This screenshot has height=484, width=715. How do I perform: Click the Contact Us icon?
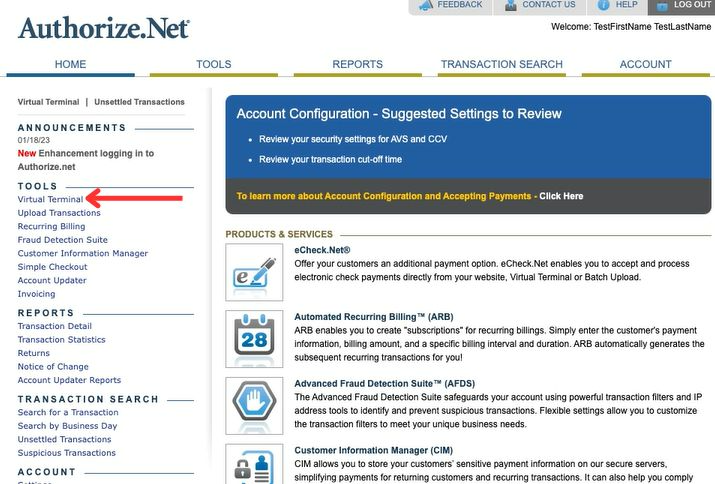click(511, 5)
